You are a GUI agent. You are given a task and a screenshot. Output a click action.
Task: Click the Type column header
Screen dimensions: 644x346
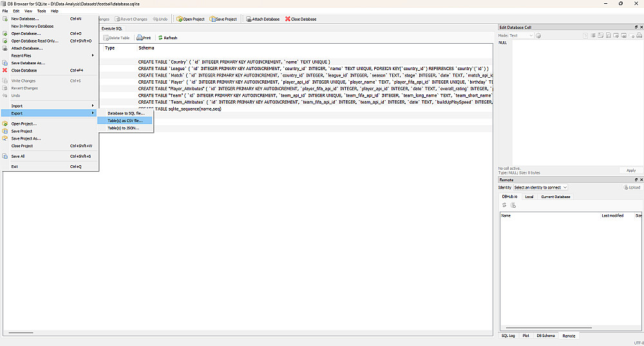[x=109, y=48]
